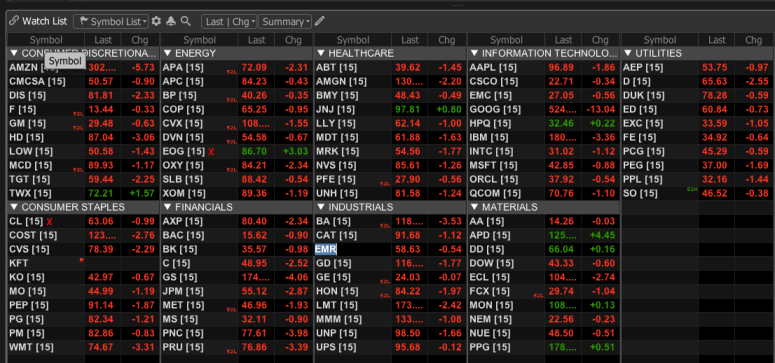
Task: Collapse the CONSUMER STAPLES group
Action: [14, 207]
